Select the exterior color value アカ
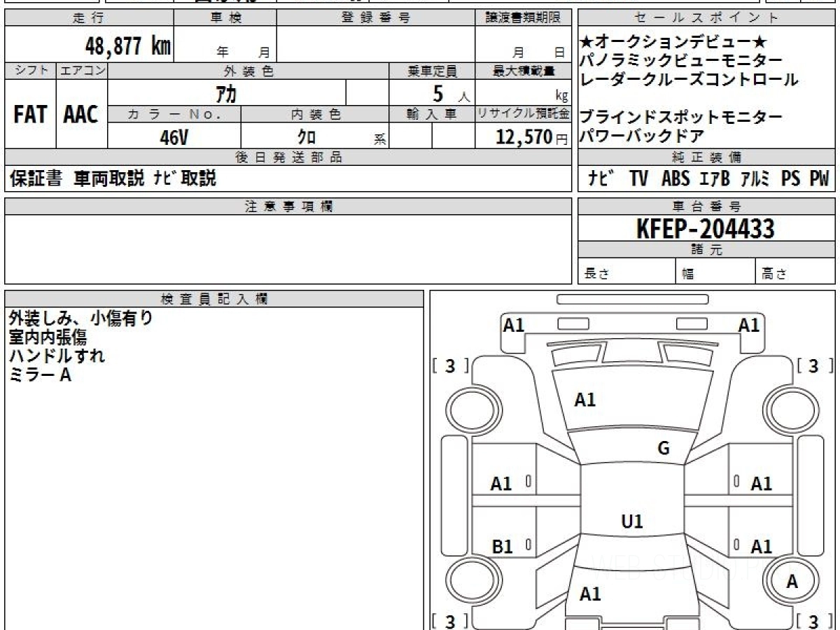 point(226,92)
